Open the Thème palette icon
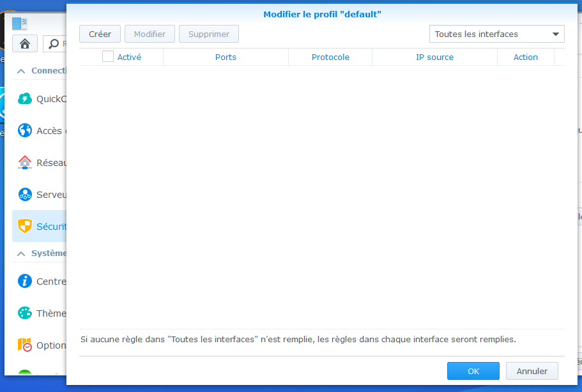The width and height of the screenshot is (582, 392). click(25, 313)
